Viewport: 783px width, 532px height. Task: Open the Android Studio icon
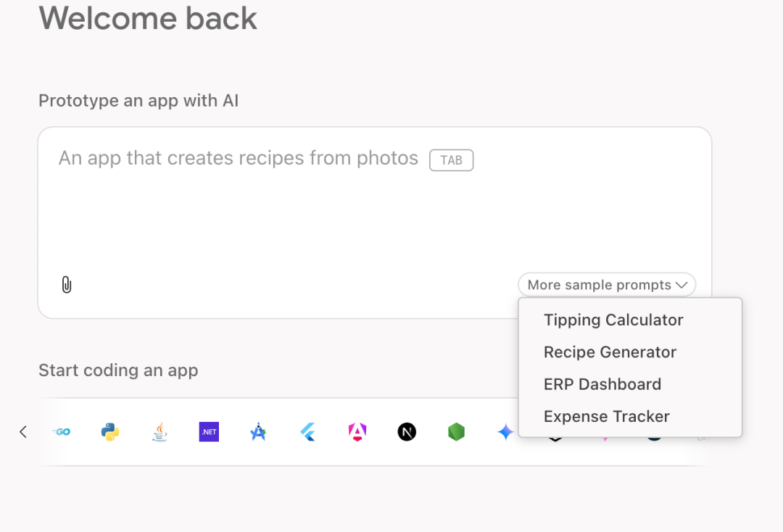257,431
